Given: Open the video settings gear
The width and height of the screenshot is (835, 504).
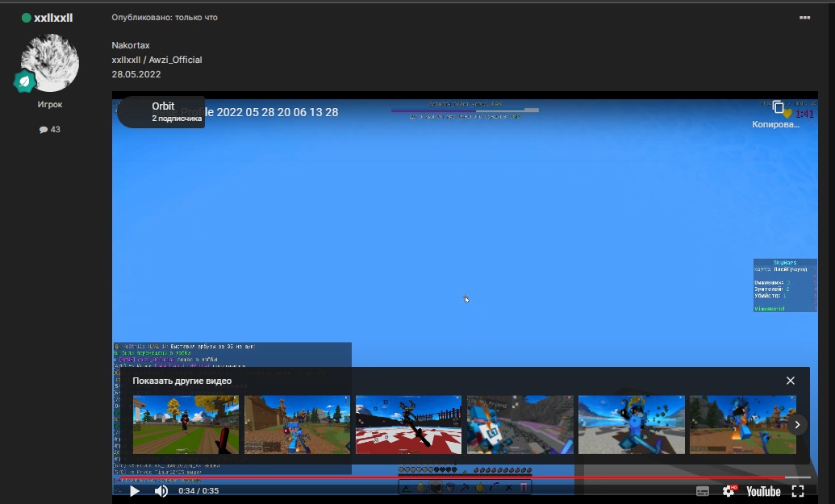Looking at the screenshot, I should 729,490.
